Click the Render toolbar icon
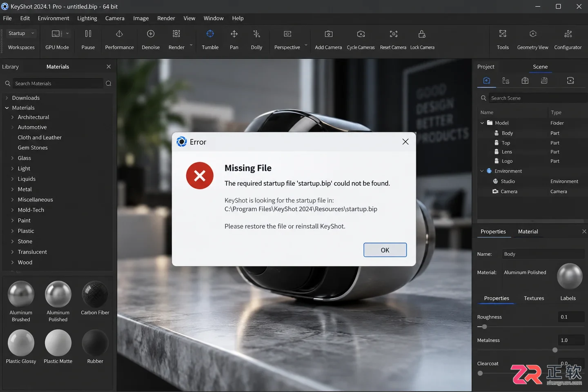The width and height of the screenshot is (588, 392). point(176,33)
